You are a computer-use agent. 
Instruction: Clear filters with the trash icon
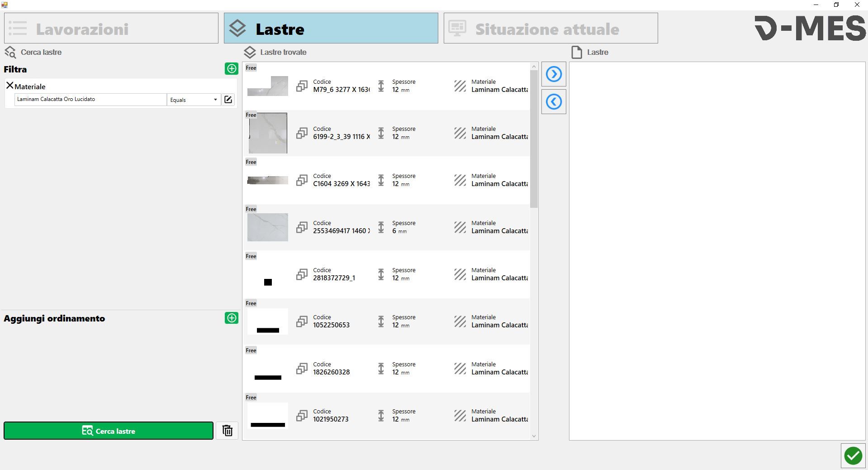[x=227, y=431]
